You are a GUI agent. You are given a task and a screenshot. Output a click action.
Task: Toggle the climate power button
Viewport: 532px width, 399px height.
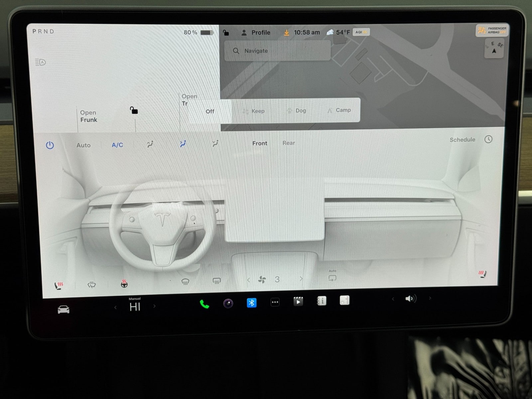point(50,145)
